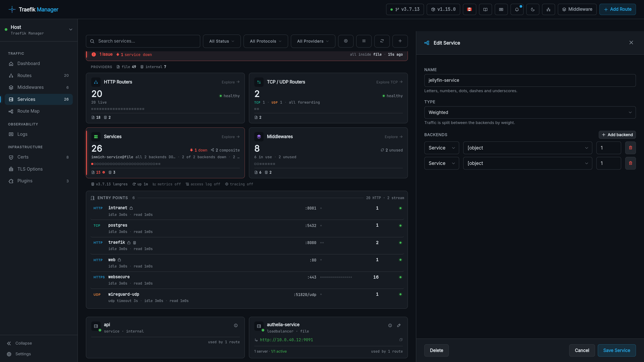The image size is (644, 362).
Task: Focus the Search services field
Action: pyautogui.click(x=143, y=41)
